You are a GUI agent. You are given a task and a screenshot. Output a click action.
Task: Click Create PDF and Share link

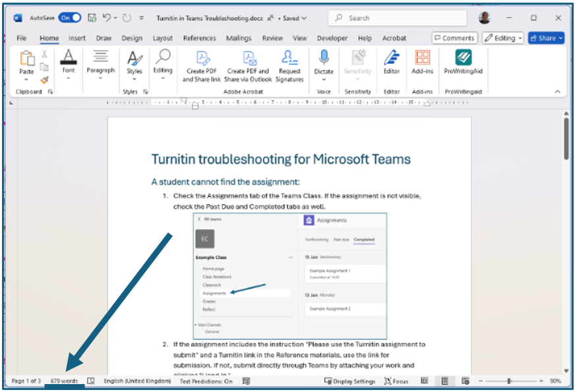[202, 67]
